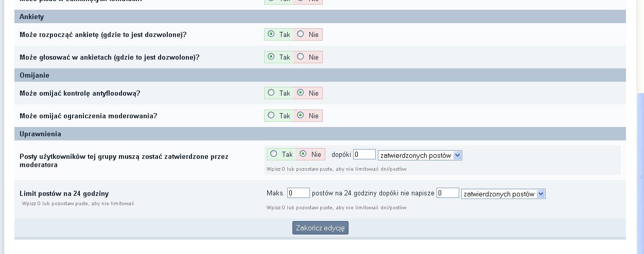644x254 pixels.
Task: Enable Tak for omijać kontrolę antyfloodową
Action: click(271, 93)
